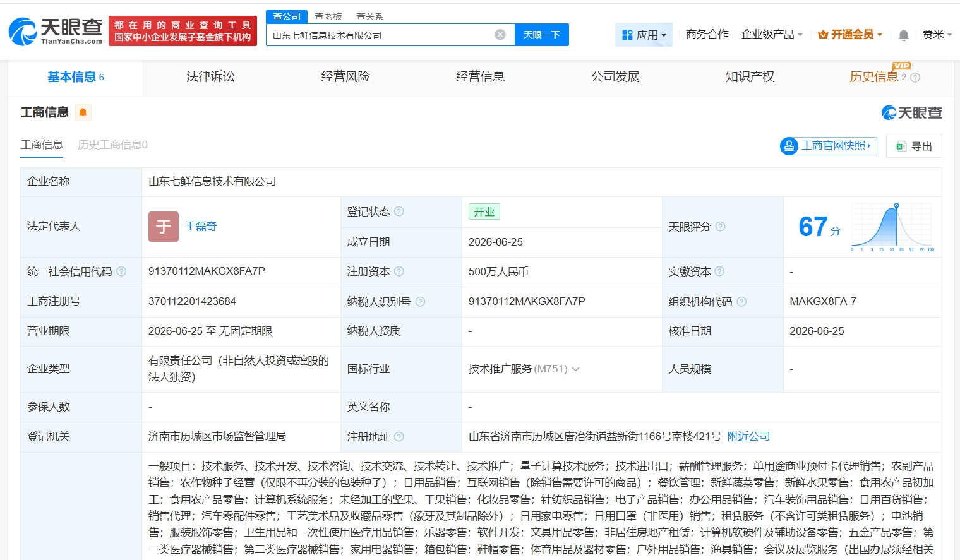Select the 历史工商信息0 sub-tab

pyautogui.click(x=112, y=145)
